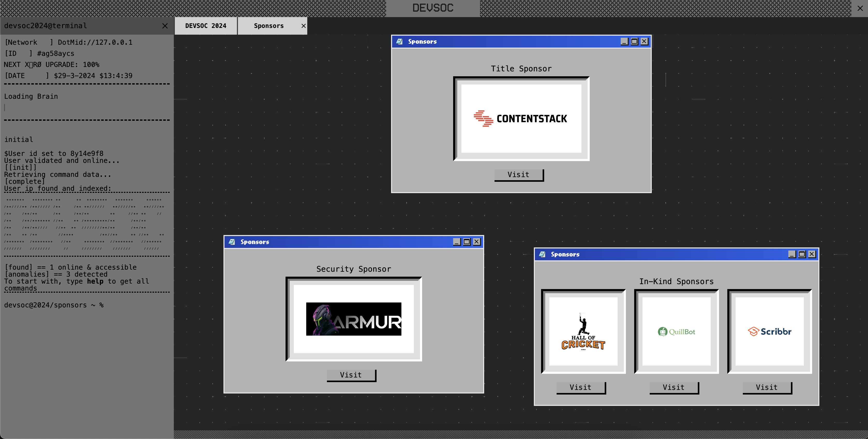The width and height of the screenshot is (868, 439).
Task: Click the In-Kind Sponsors window notebook icon
Action: click(542, 254)
